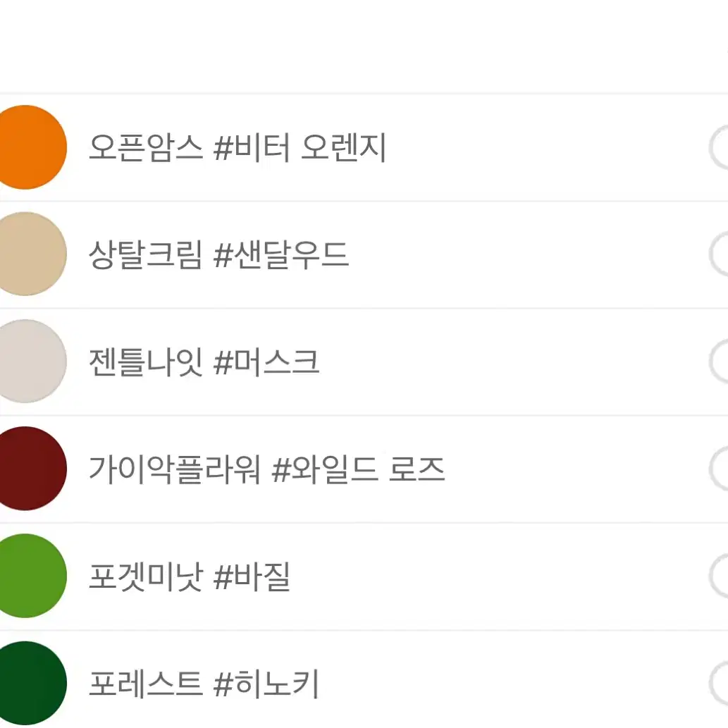Choose the 젠틀나잇 #머스크 radio option
The height and width of the screenshot is (728, 728).
coord(719,362)
